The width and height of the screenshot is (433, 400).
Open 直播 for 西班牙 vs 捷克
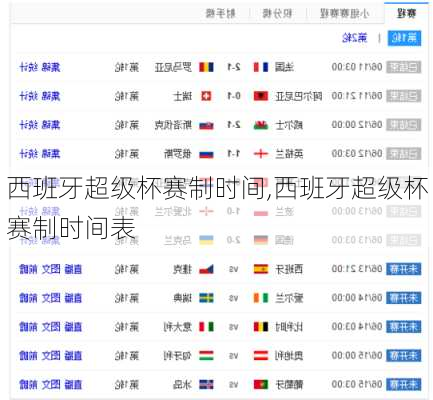point(73,269)
